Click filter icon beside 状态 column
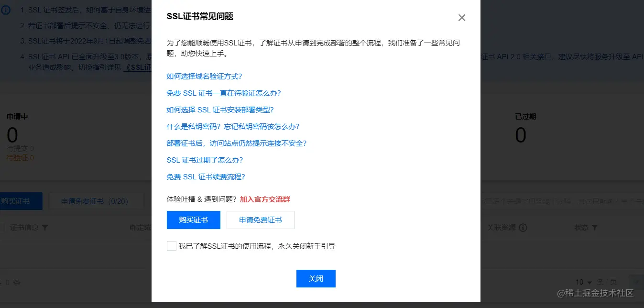Screen dimensions: 644x308 click(595, 228)
